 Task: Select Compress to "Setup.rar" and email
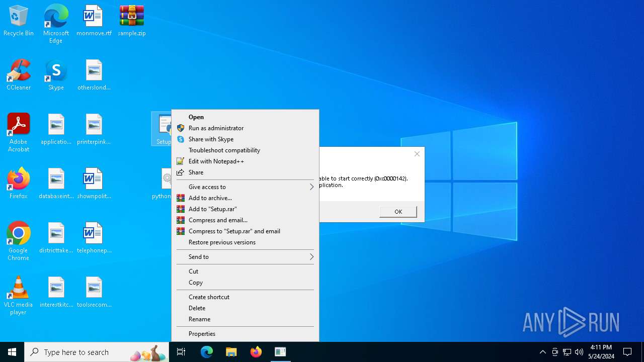click(x=245, y=231)
